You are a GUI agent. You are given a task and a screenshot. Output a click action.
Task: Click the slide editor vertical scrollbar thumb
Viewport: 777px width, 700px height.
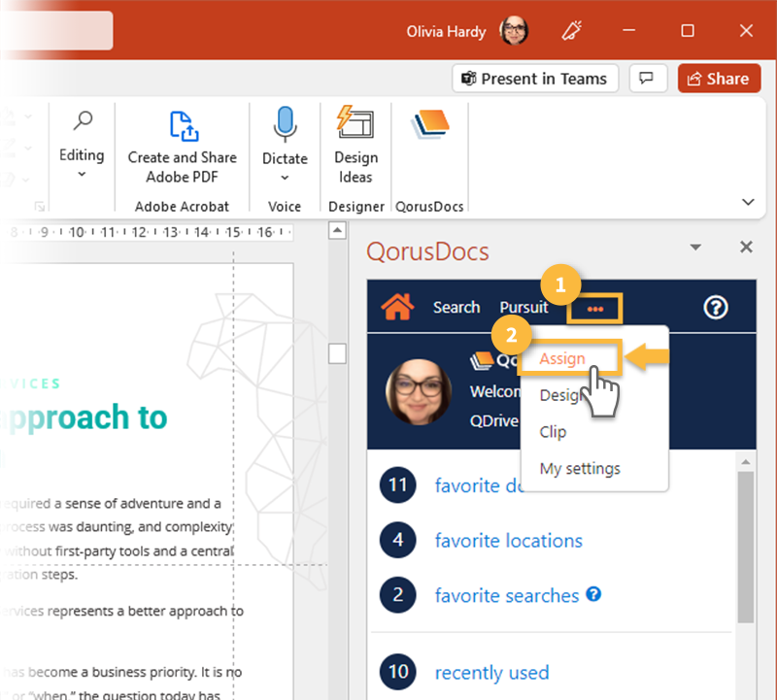[x=337, y=353]
